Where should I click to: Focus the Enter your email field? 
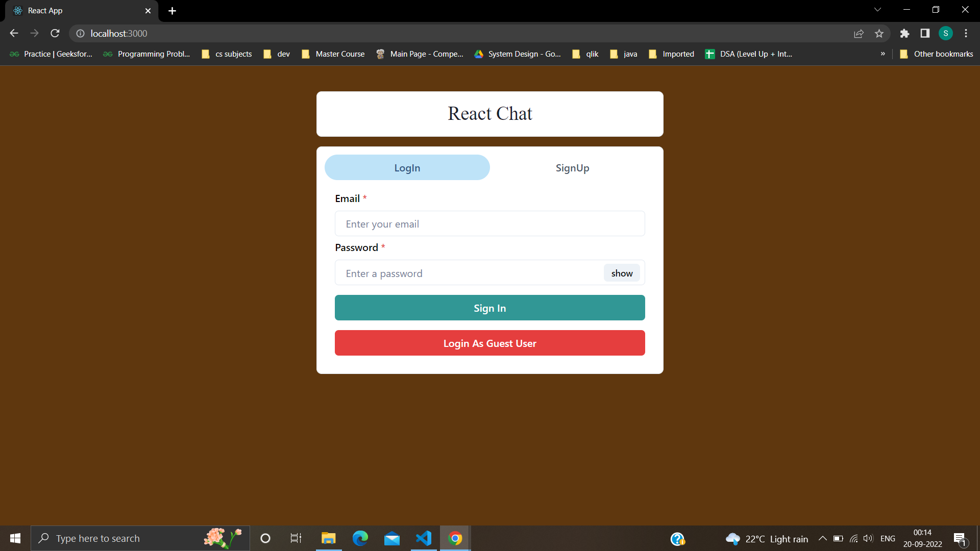tap(489, 223)
